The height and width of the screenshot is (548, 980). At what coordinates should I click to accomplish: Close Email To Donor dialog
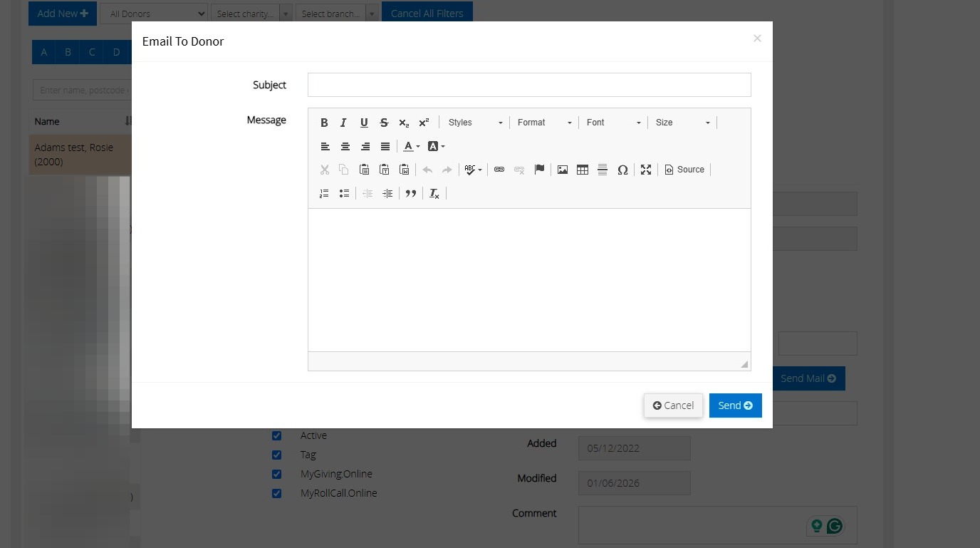pyautogui.click(x=757, y=38)
